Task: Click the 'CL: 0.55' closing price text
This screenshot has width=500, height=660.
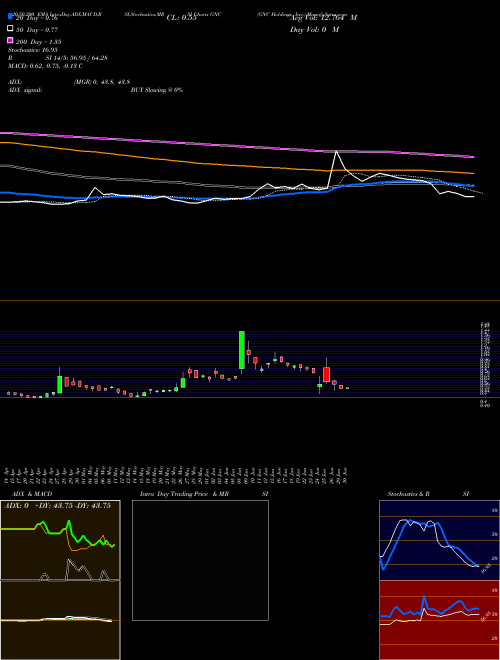Action: pyautogui.click(x=181, y=18)
